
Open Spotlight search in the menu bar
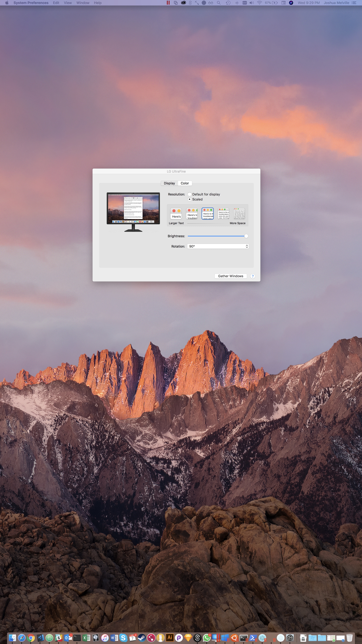pos(219,3)
